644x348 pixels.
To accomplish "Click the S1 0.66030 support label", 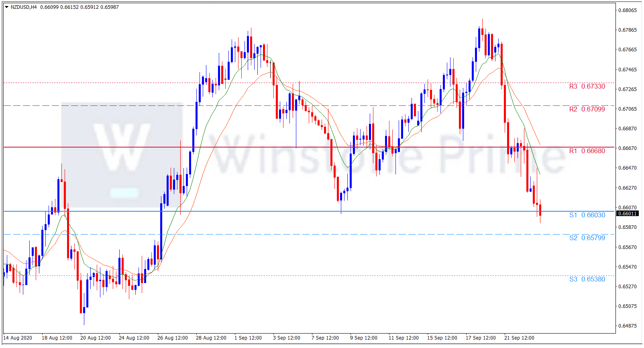I will [587, 215].
